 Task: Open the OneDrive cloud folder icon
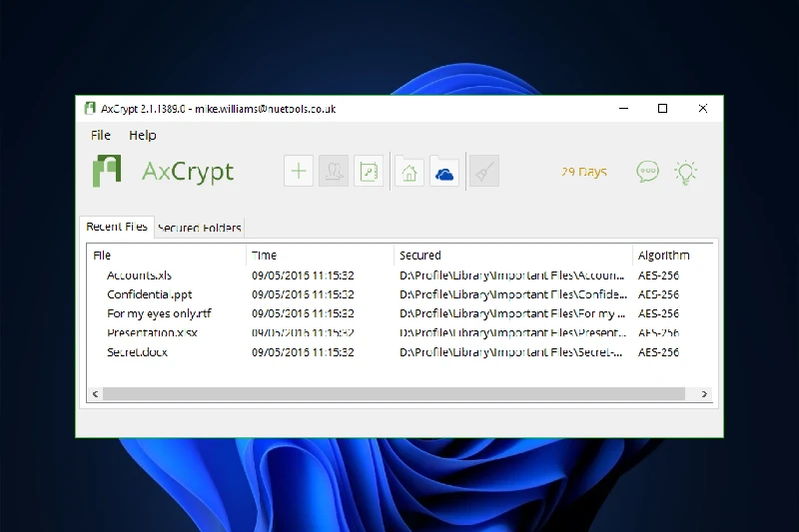444,171
